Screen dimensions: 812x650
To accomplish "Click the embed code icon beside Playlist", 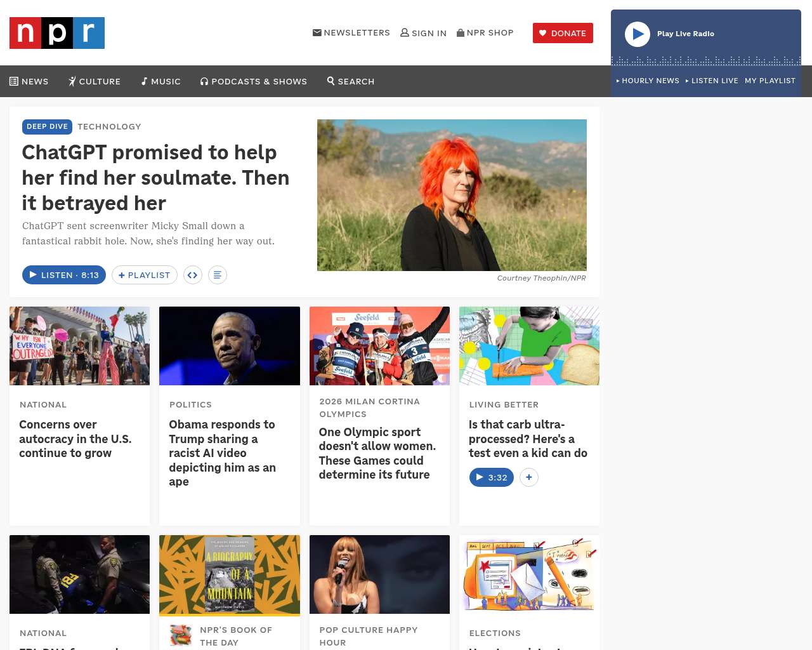I will pos(193,275).
